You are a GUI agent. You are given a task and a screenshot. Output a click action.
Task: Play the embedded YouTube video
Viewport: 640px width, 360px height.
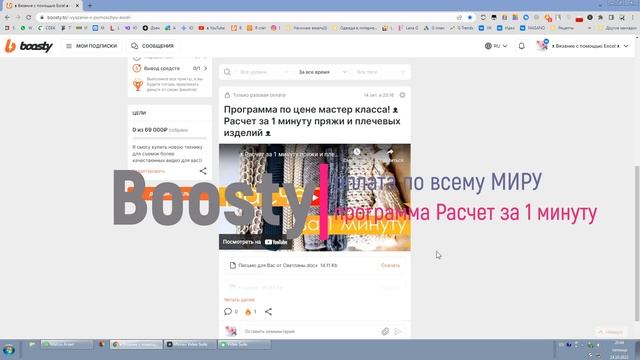click(x=315, y=198)
